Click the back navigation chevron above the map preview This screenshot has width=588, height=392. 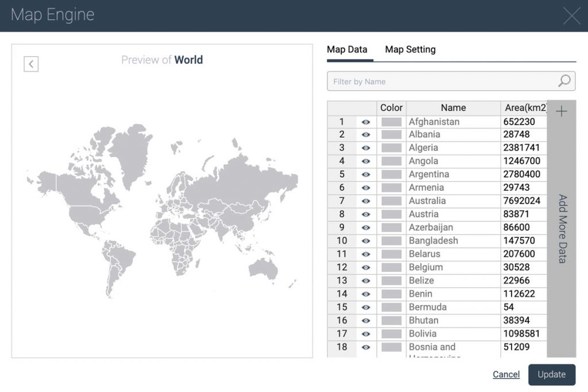click(30, 64)
